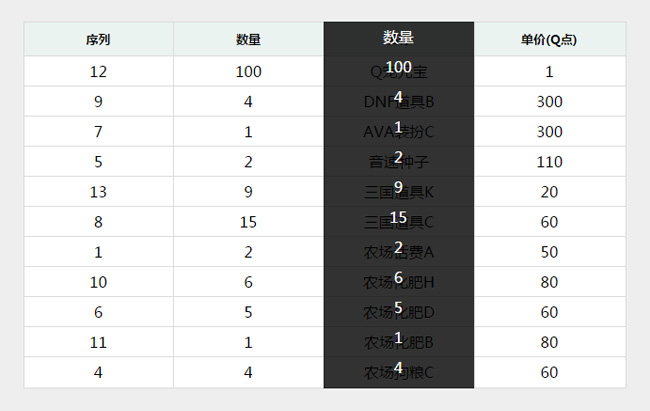Viewport: 650px width, 411px height.
Task: Select the cell with sequence number 13
Action: (98, 192)
